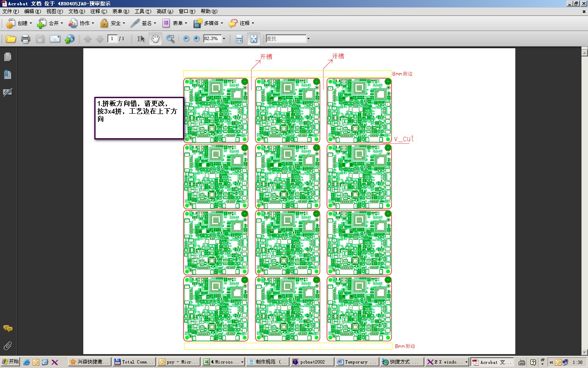Click the right 开槽 annotation label
This screenshot has height=368, width=588.
pos(338,56)
